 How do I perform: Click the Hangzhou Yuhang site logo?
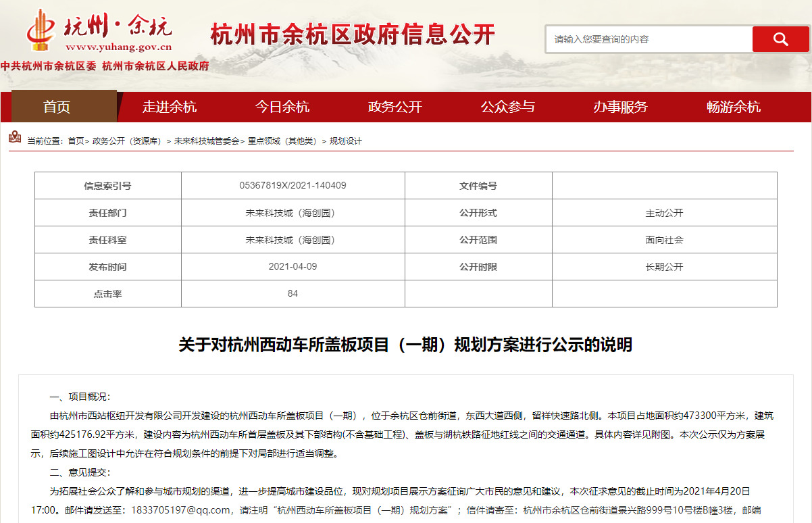pyautogui.click(x=99, y=30)
